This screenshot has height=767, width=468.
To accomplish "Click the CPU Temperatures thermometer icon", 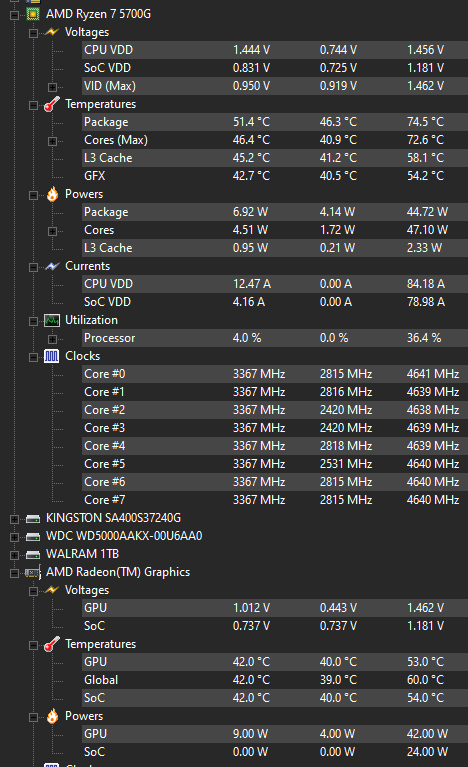I will 52,104.
